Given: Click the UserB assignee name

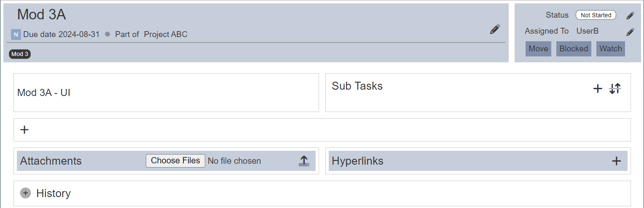Looking at the screenshot, I should coord(588,31).
